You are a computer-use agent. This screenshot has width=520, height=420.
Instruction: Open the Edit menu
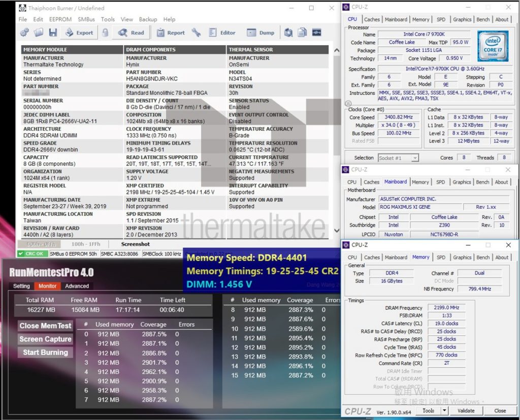[38, 19]
